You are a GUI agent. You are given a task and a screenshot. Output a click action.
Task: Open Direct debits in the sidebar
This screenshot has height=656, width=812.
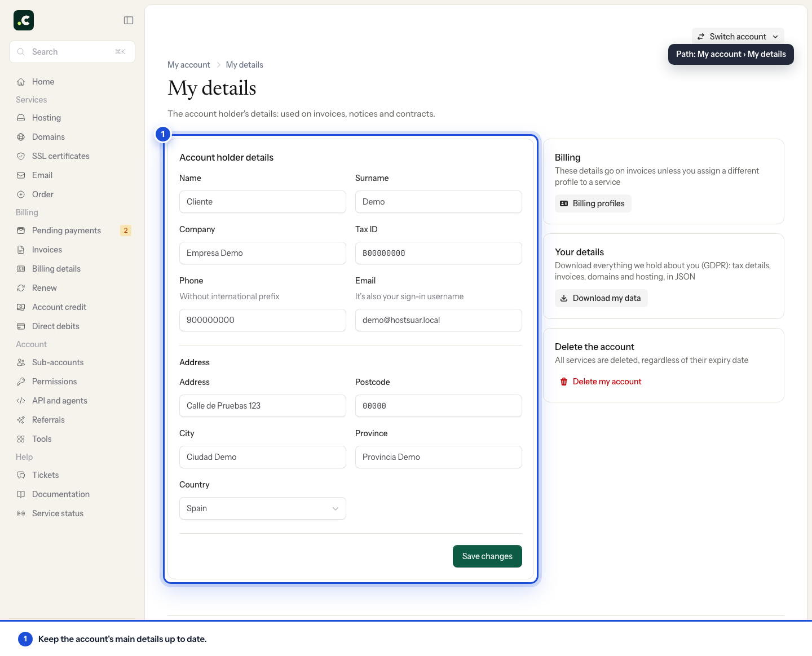click(72, 326)
